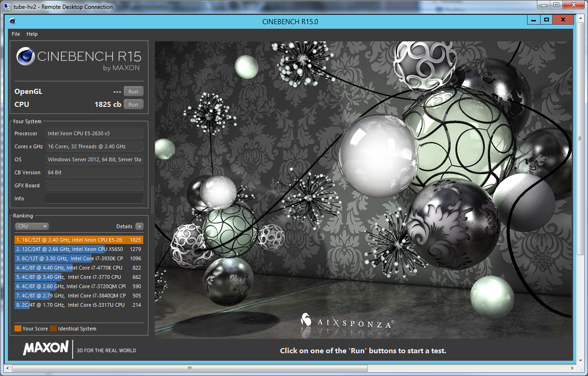Screen dimensions: 588x376
Task: Close the Remote Desktop Connection window
Action: (x=574, y=5)
